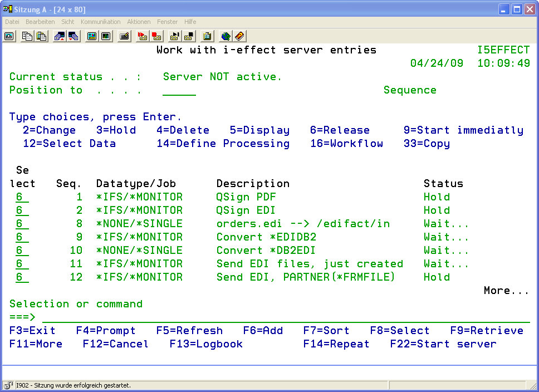Click the F5=Refresh function key text
Image resolution: width=539 pixels, height=392 pixels.
pos(189,331)
